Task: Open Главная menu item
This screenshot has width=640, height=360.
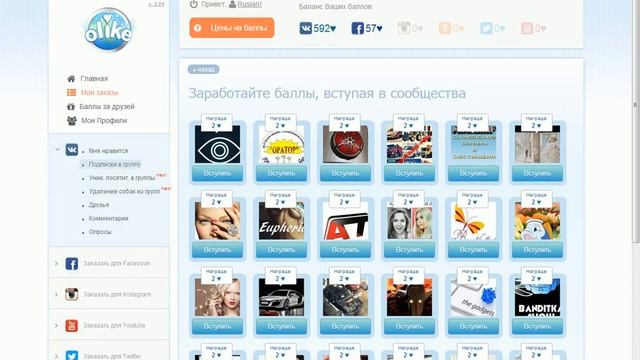Action: 94,78
